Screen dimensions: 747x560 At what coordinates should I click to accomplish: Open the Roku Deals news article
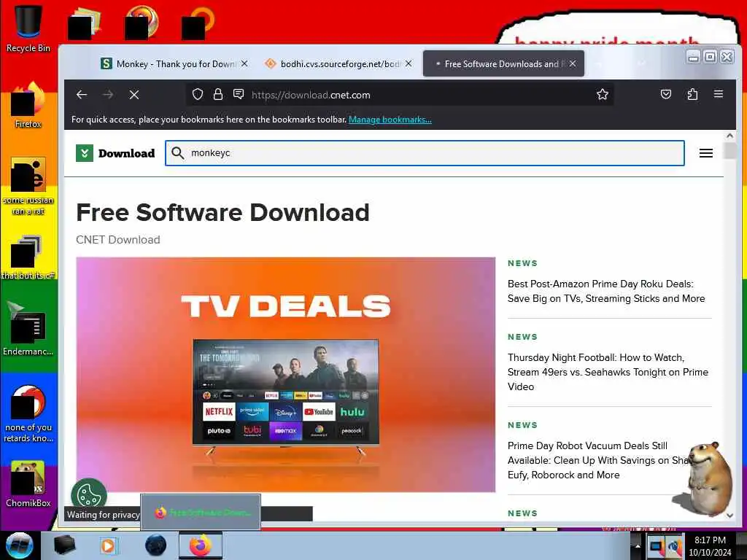pyautogui.click(x=606, y=291)
